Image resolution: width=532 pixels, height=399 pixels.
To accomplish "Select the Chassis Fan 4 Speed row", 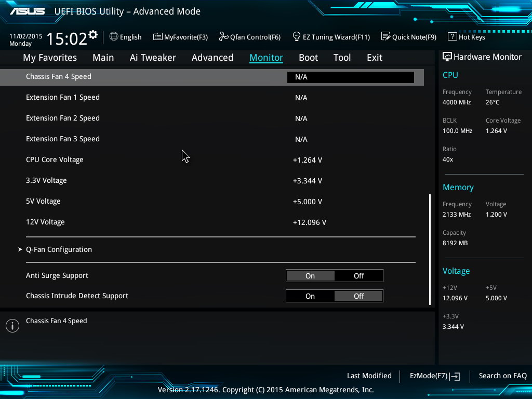I will (x=59, y=77).
